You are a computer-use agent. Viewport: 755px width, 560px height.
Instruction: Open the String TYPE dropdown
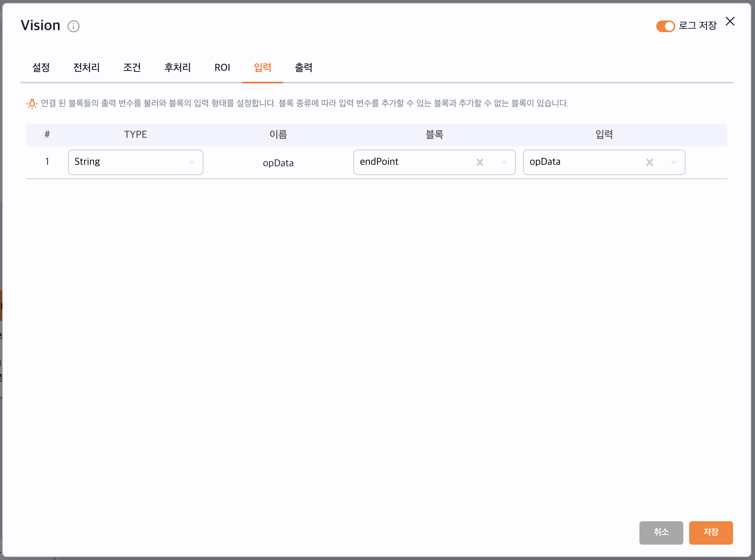(136, 162)
